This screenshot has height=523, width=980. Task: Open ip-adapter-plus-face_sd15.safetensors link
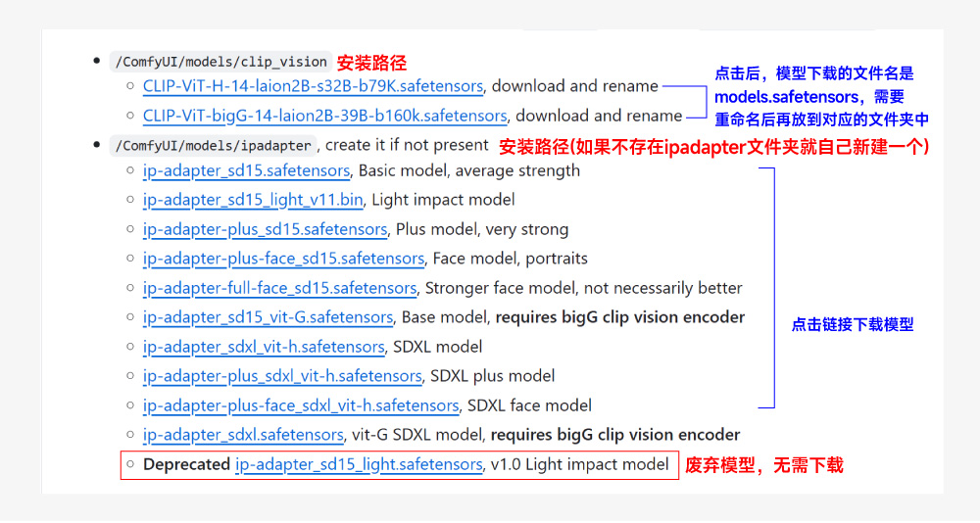pos(283,259)
